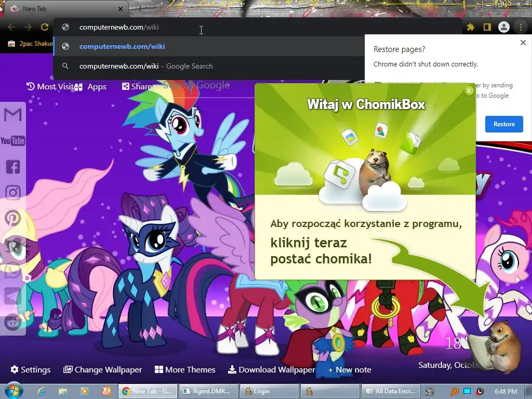
Task: Open the Chrome profile avatar icon
Action: point(504,27)
